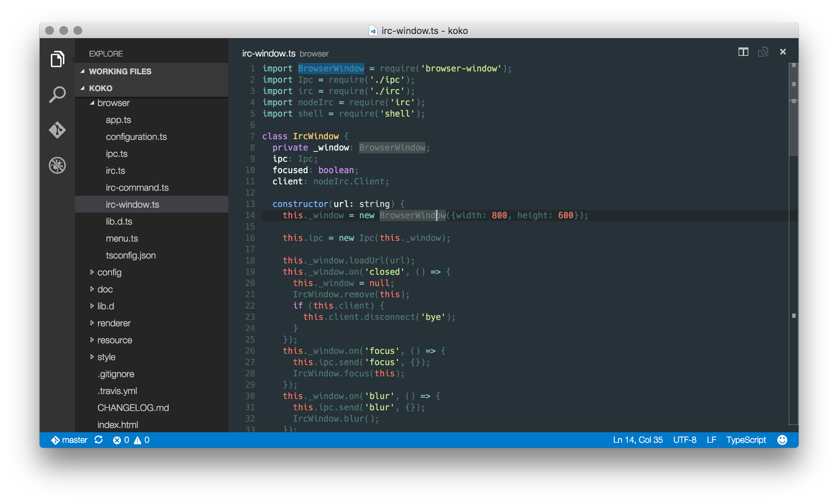Collapse the WORKING FILES section
This screenshot has width=838, height=504.
click(x=120, y=71)
